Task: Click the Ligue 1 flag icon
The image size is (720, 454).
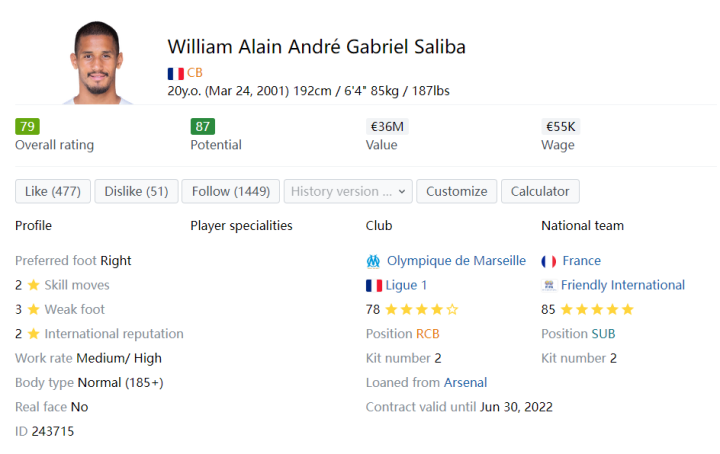Action: coord(374,285)
